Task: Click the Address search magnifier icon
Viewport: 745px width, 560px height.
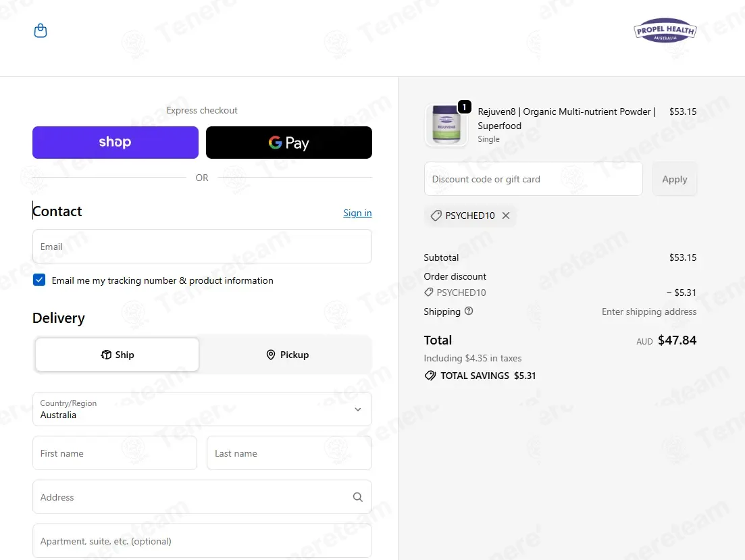Action: [x=358, y=497]
